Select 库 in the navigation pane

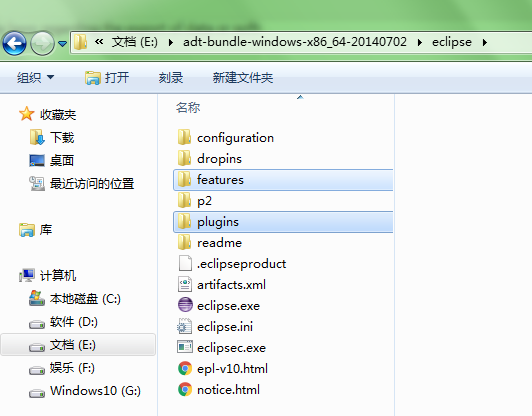(x=46, y=230)
